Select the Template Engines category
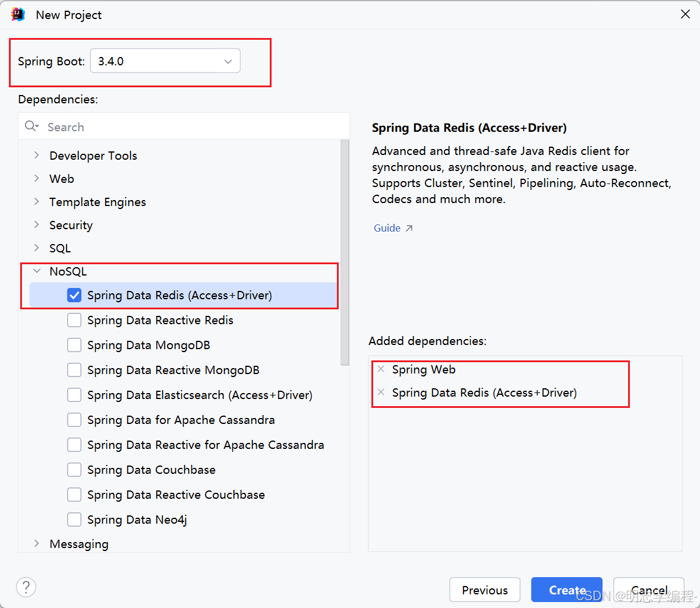The image size is (700, 608). (97, 202)
